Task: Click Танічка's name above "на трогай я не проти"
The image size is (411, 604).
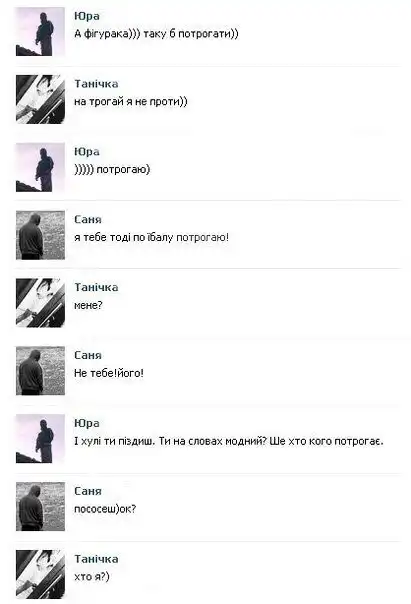Action: [x=96, y=84]
